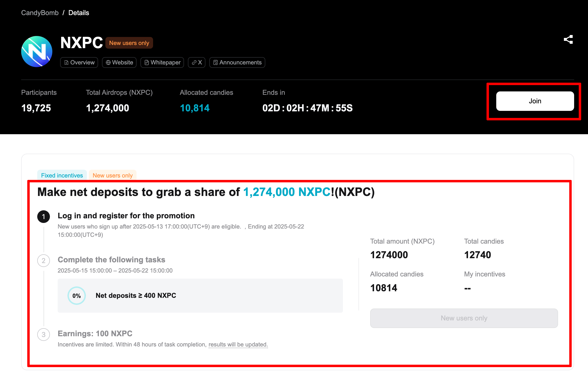Screen dimensions: 588x389
Task: Click the 0% progress circle
Action: click(76, 295)
